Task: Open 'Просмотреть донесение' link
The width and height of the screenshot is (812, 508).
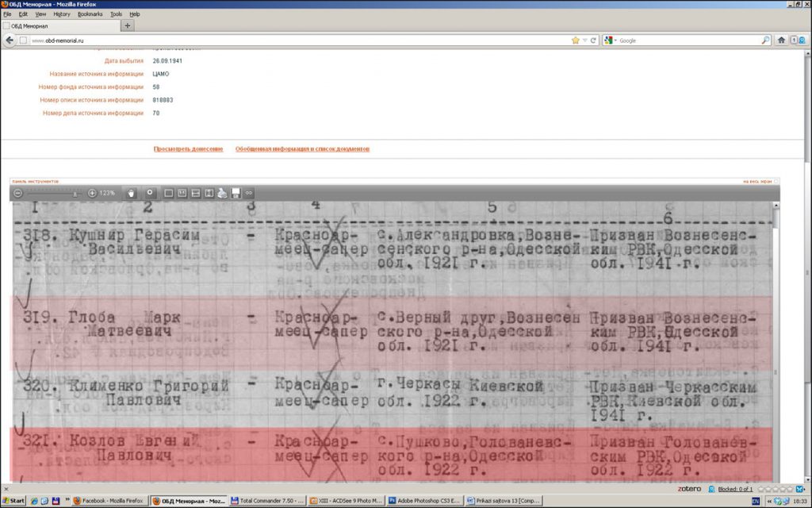Action: (188, 149)
